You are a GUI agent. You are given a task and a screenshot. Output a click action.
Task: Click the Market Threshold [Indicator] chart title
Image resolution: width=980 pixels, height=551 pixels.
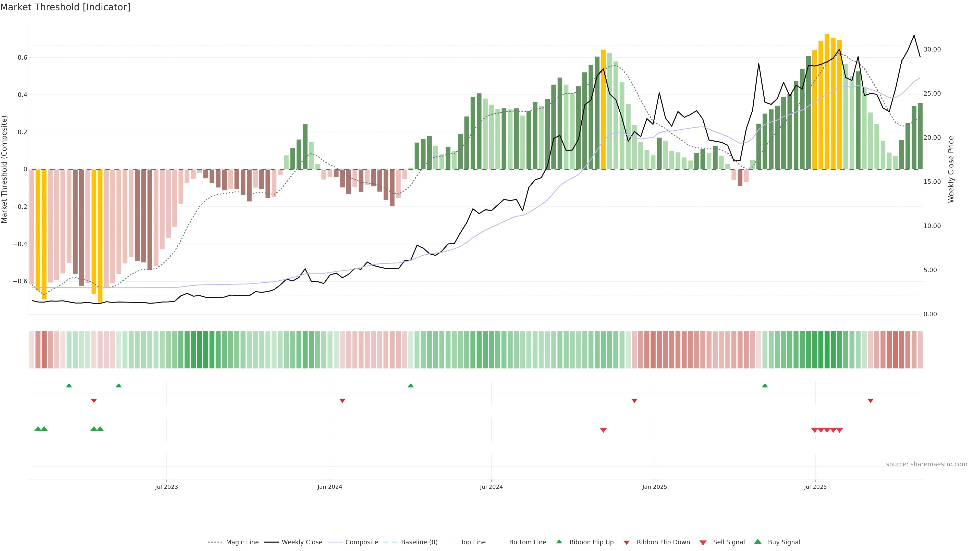65,7
